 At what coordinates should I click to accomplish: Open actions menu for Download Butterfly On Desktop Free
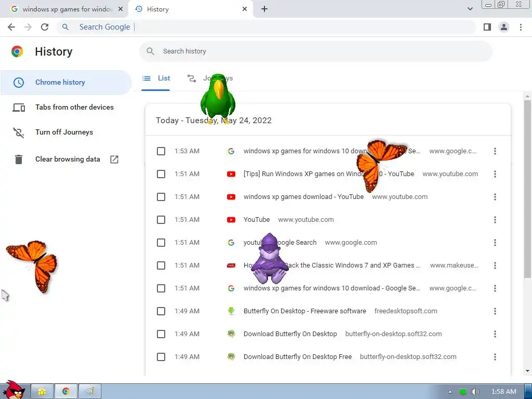point(495,357)
